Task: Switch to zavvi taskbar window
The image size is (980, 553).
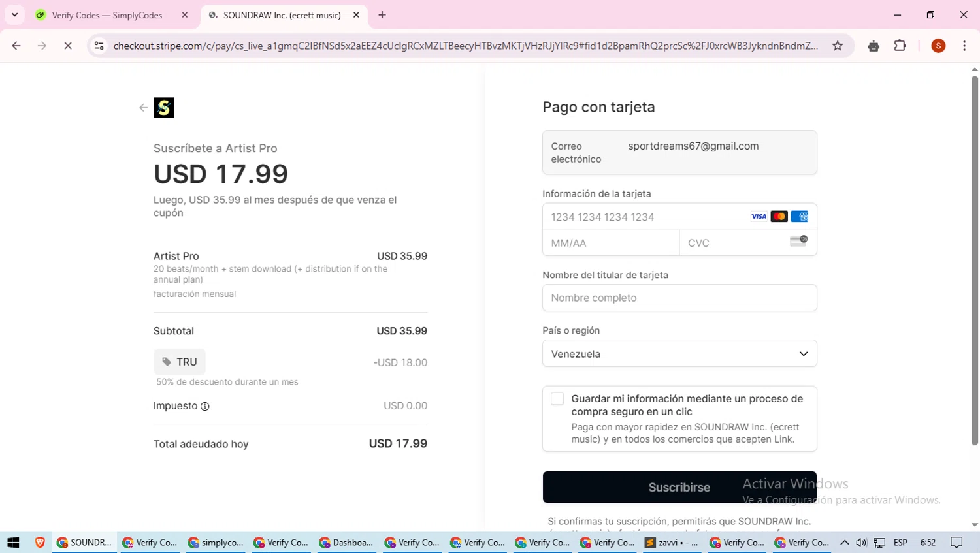Action: 672,543
